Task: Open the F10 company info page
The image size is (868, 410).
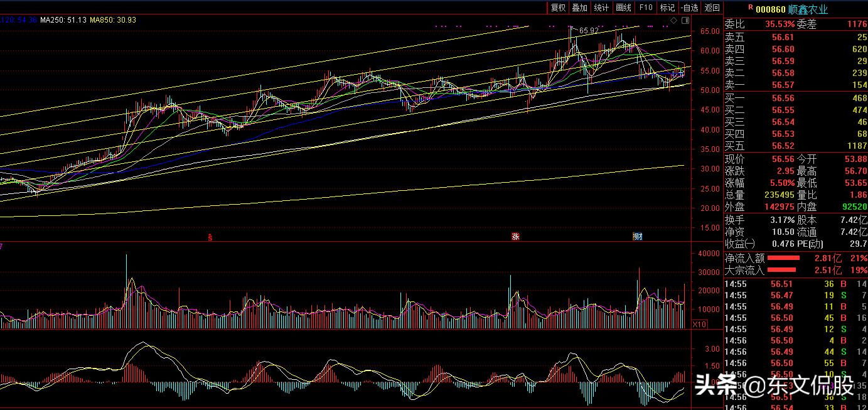Action: click(646, 8)
